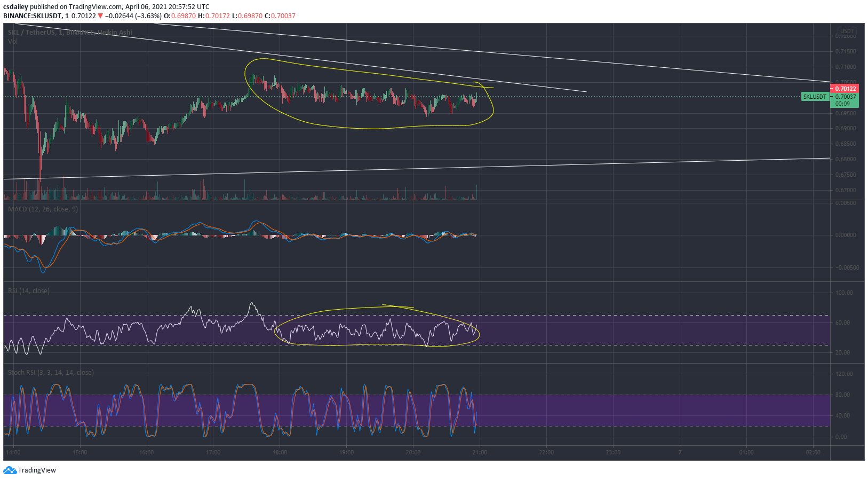Viewport: 868px width, 480px height.
Task: Click the red 0.70122 price axis label
Action: pyautogui.click(x=845, y=89)
